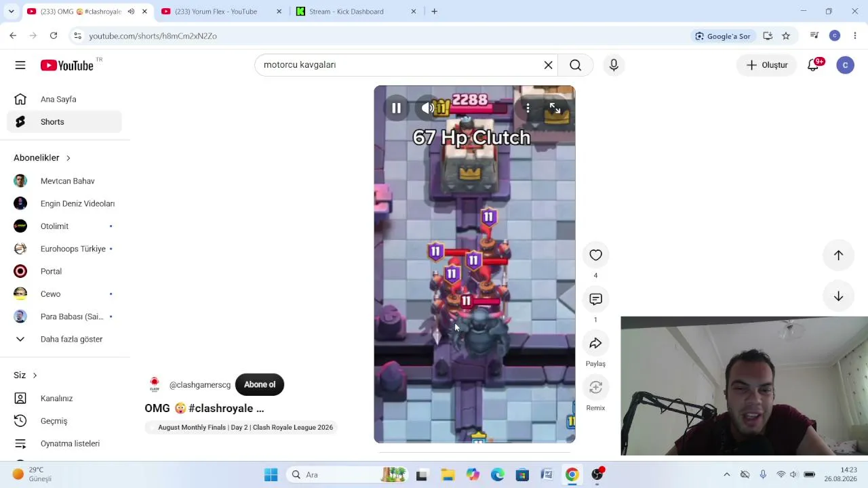The height and width of the screenshot is (488, 868).
Task: Open the clashgamerscg channel avatar
Action: [x=155, y=384]
